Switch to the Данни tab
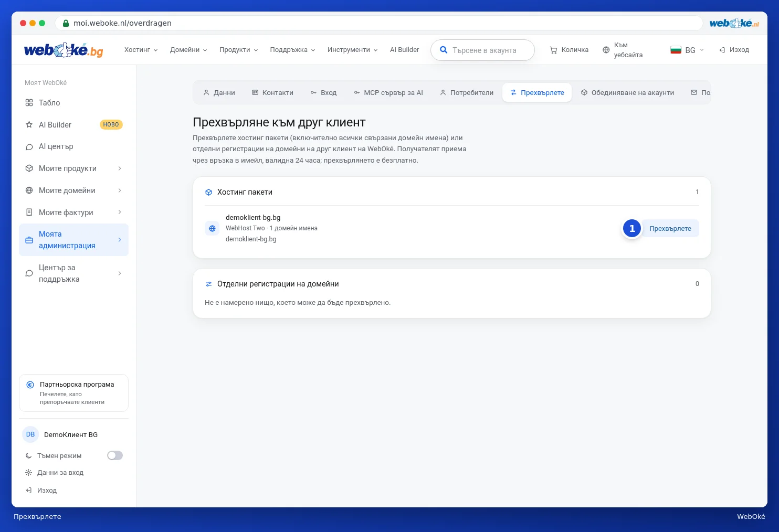 click(x=219, y=92)
